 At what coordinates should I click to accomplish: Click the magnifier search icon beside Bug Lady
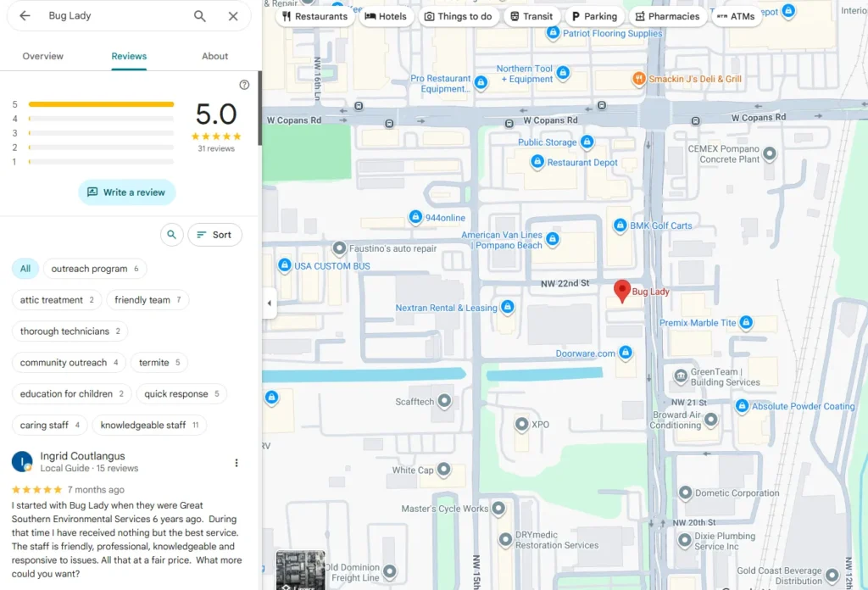pos(200,16)
